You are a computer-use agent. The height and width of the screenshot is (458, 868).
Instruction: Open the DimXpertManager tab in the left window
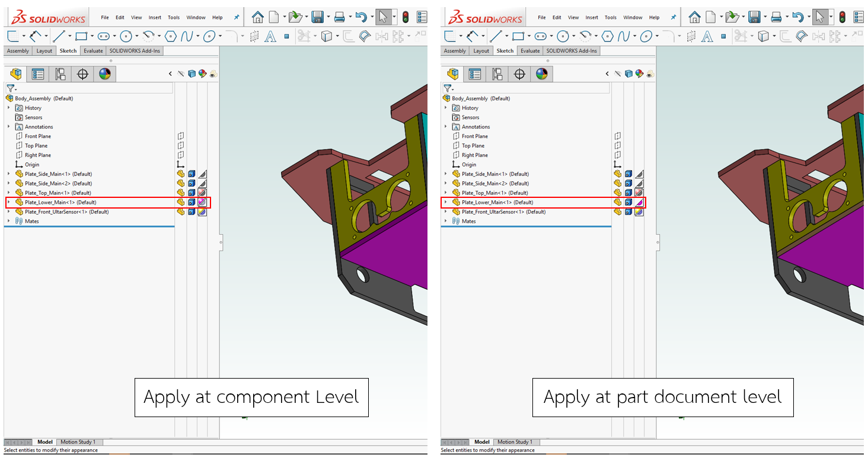pyautogui.click(x=82, y=74)
